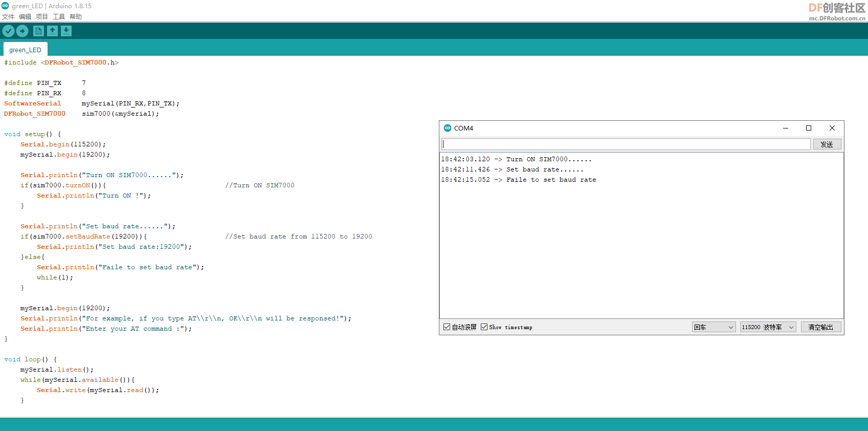Image resolution: width=868 pixels, height=431 pixels.
Task: Click the Arduino logo in the COM4 title bar
Action: (x=448, y=128)
